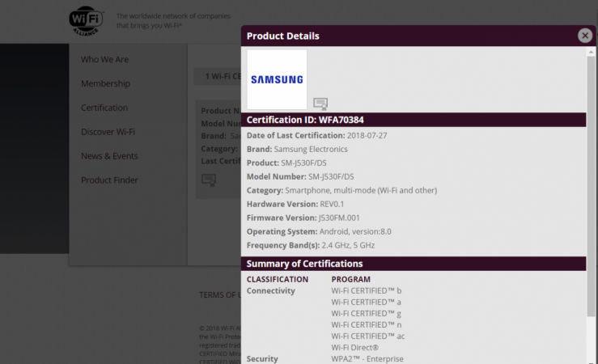Click certificate icon in background product card

point(209,180)
